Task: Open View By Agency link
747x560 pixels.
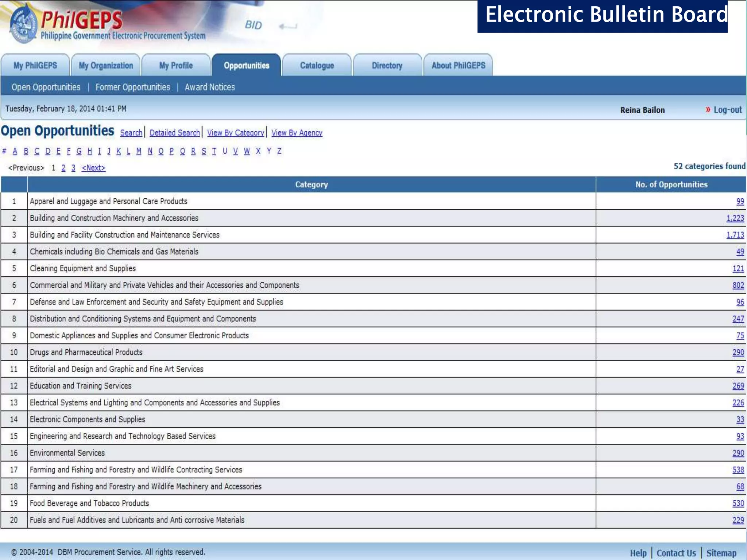Action: 297,133
